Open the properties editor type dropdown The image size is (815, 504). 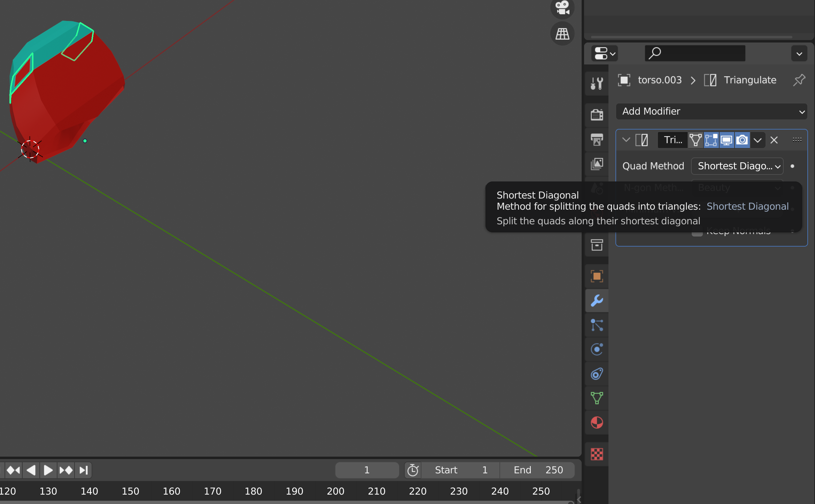[605, 54]
